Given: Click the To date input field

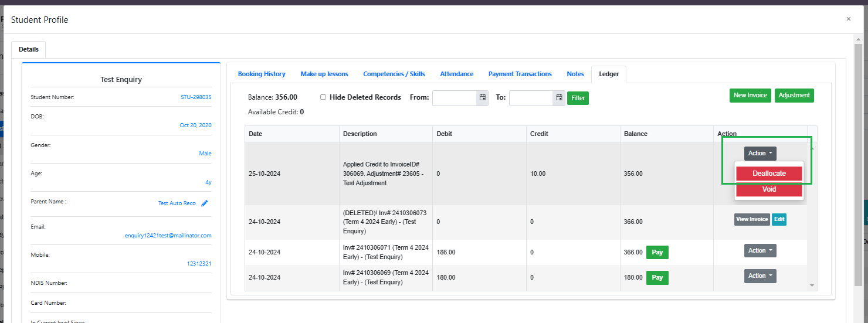Looking at the screenshot, I should pos(531,98).
